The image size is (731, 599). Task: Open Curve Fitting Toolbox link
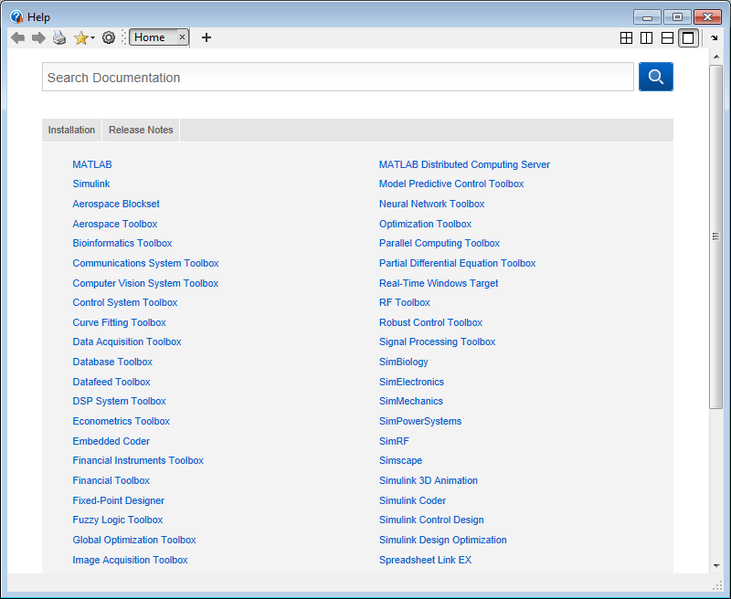(x=119, y=323)
